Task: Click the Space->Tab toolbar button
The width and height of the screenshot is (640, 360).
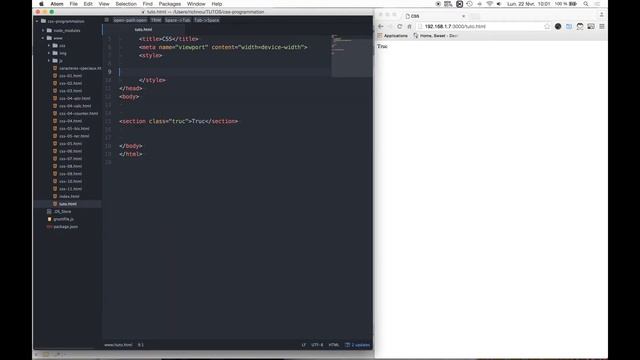Action: click(177, 20)
